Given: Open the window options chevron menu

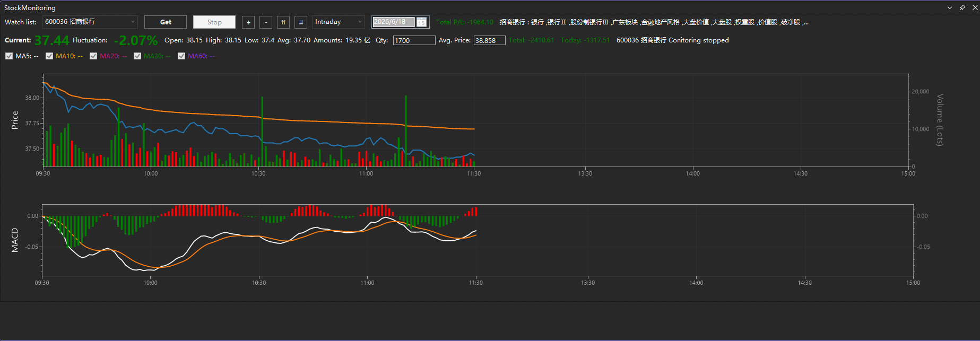Looking at the screenshot, I should 950,7.
